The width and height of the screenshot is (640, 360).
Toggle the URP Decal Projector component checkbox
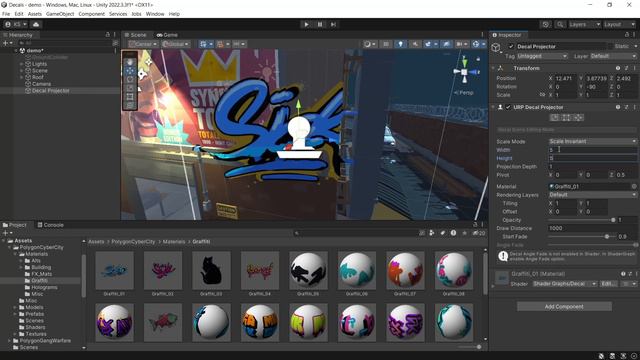click(x=508, y=107)
